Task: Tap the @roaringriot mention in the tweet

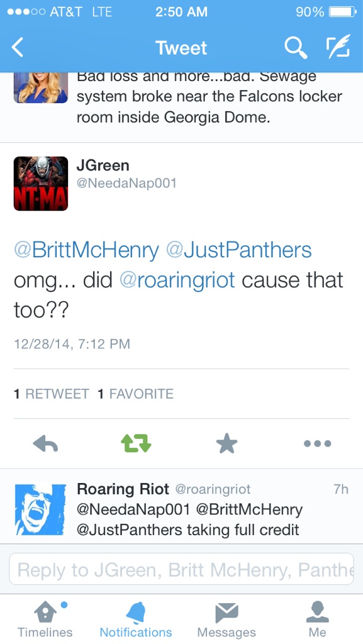Action: coord(177,280)
